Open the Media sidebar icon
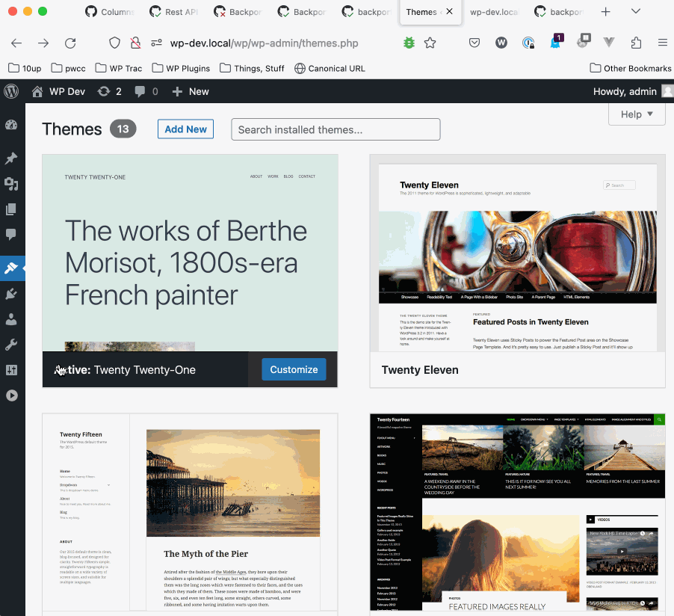 (x=12, y=184)
